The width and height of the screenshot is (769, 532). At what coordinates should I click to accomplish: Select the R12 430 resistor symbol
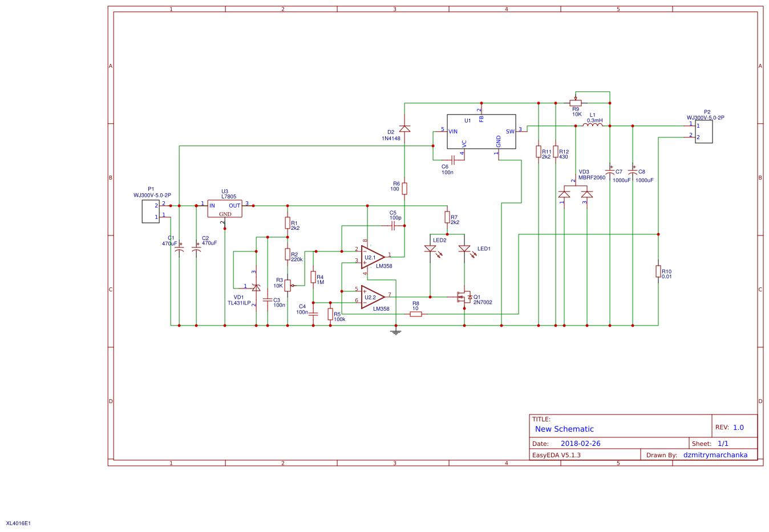(556, 152)
